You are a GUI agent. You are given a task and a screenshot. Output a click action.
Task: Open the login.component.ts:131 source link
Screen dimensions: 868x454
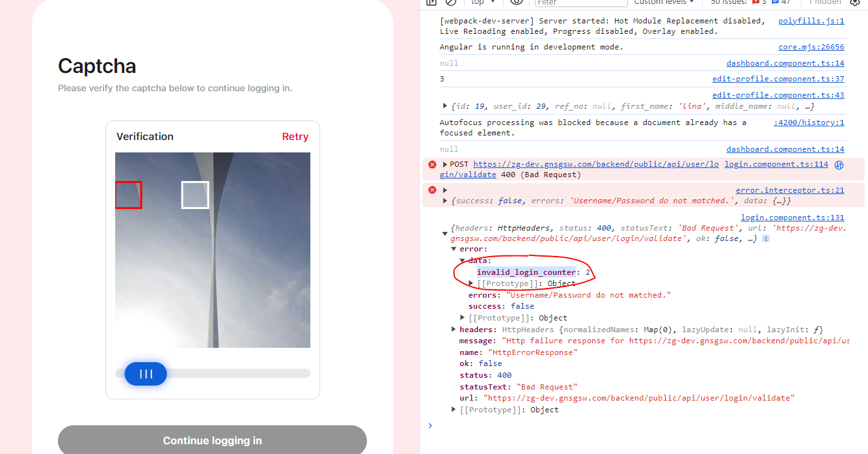tap(792, 218)
